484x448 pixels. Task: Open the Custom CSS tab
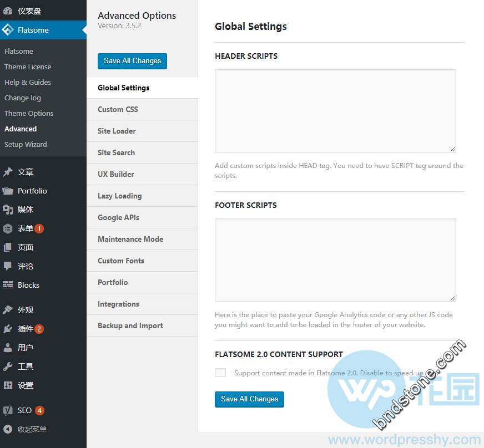click(142, 109)
